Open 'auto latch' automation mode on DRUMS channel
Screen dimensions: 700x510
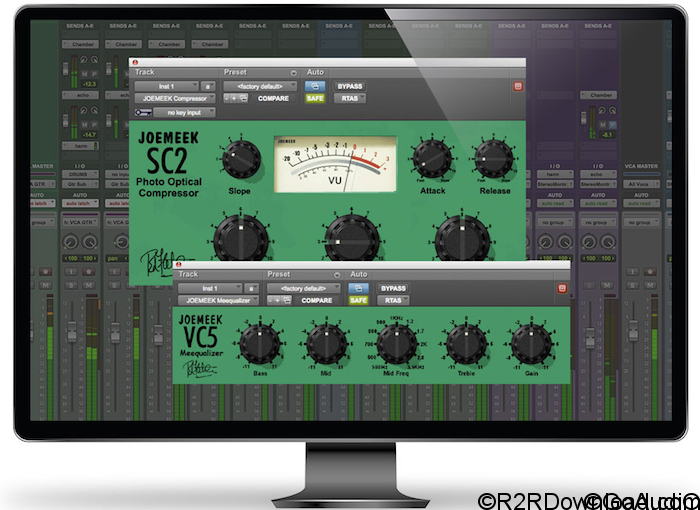point(80,203)
